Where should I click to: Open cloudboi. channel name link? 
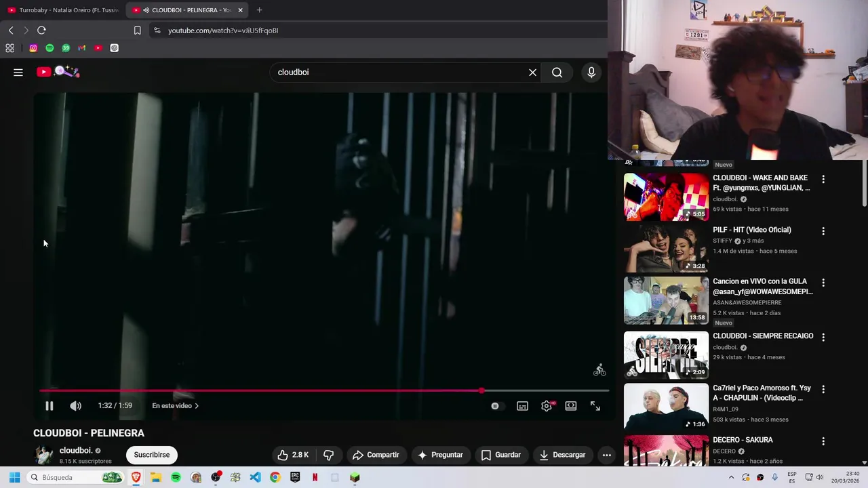[75, 450]
